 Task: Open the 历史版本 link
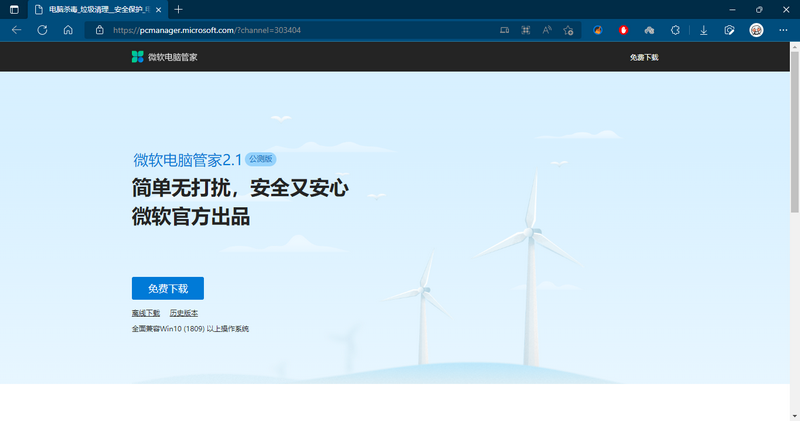click(184, 313)
